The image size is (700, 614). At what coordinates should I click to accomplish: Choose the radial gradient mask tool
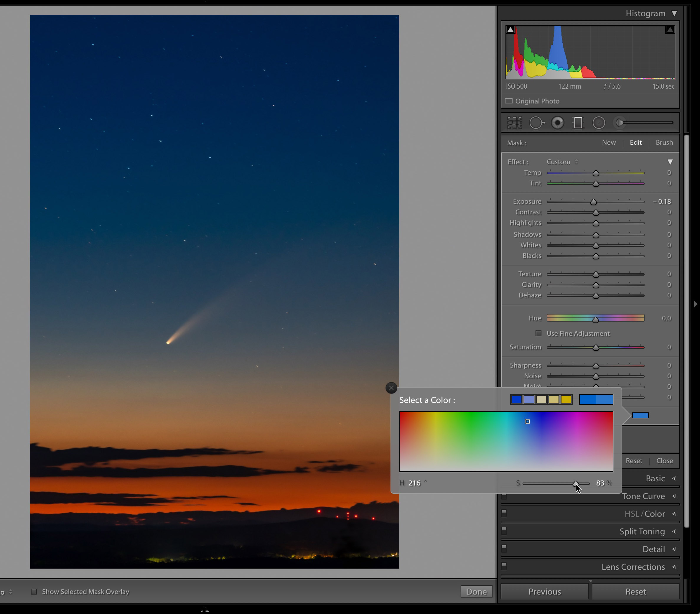coord(537,123)
